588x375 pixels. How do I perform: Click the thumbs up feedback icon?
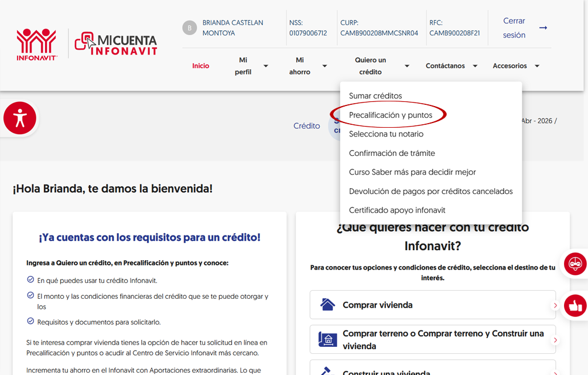pyautogui.click(x=575, y=305)
